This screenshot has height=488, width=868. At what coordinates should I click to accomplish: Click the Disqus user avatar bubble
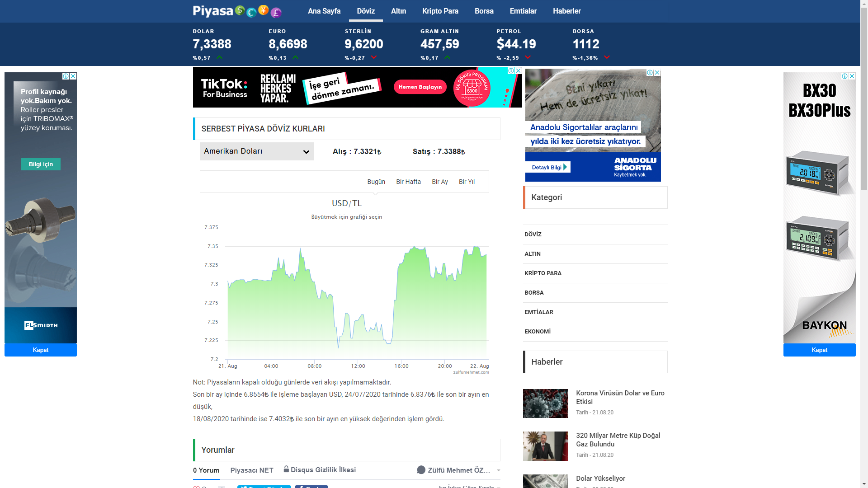(421, 470)
